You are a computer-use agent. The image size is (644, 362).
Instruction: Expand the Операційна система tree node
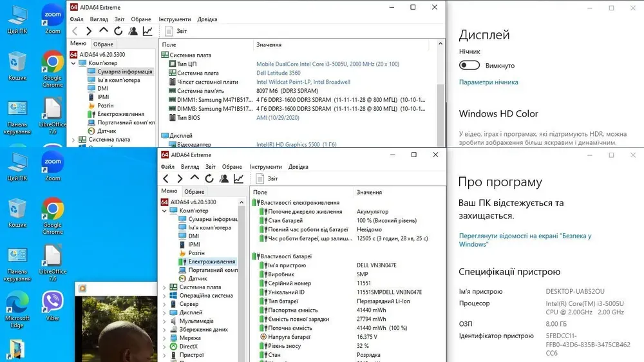164,296
